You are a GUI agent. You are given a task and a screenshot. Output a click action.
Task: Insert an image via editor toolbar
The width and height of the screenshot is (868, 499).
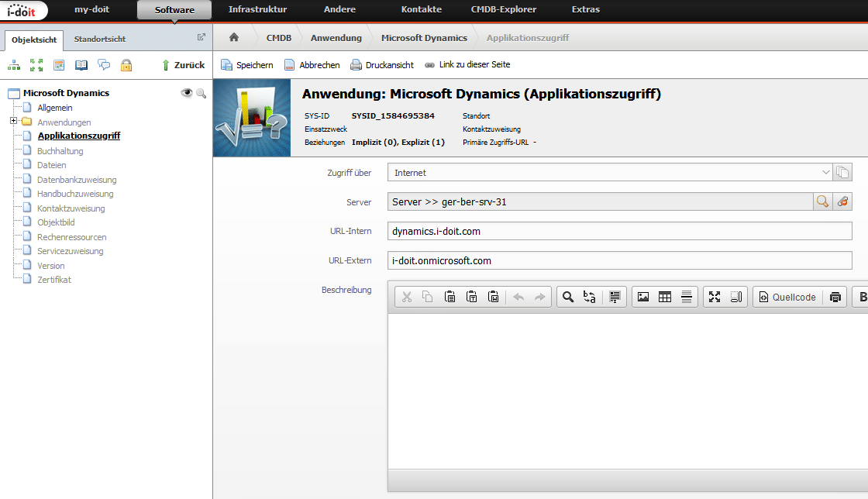click(x=643, y=297)
